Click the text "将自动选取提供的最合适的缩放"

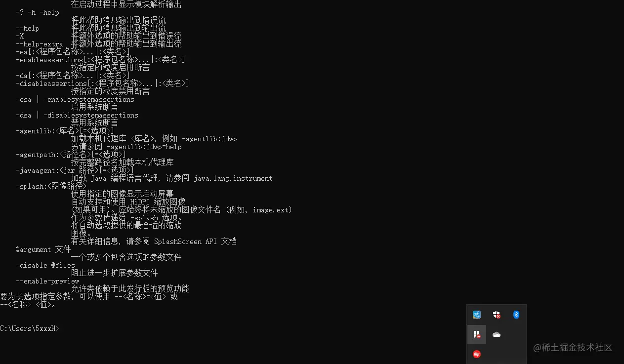pyautogui.click(x=126, y=226)
